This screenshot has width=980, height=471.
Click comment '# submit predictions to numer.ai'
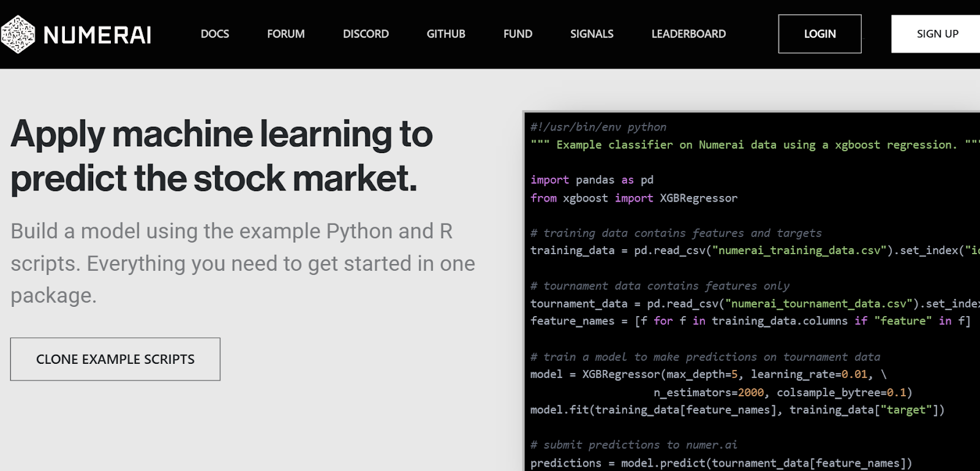(x=634, y=445)
